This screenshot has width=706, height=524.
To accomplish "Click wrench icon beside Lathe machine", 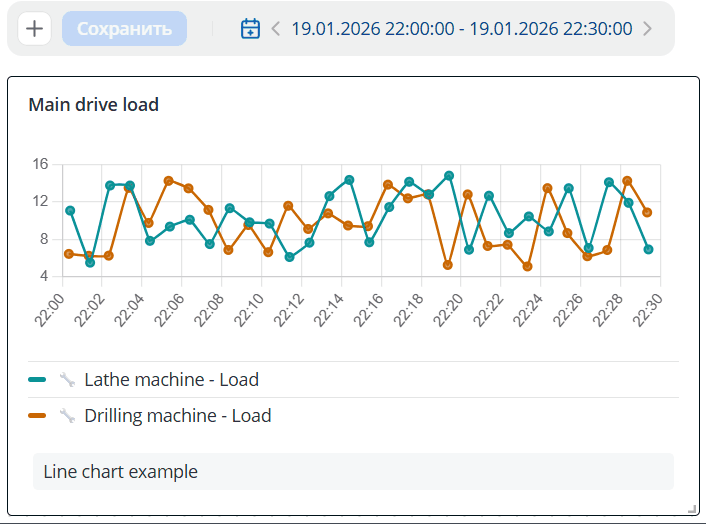I will pyautogui.click(x=67, y=380).
